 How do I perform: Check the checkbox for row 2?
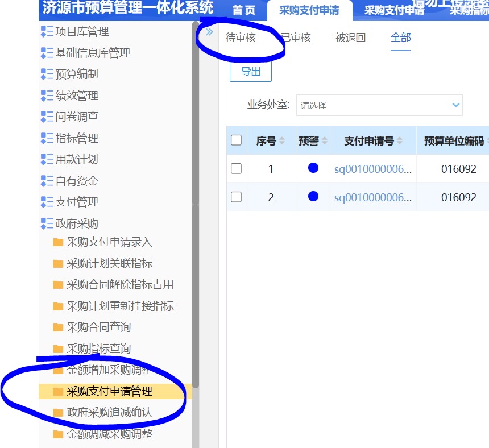pyautogui.click(x=236, y=197)
